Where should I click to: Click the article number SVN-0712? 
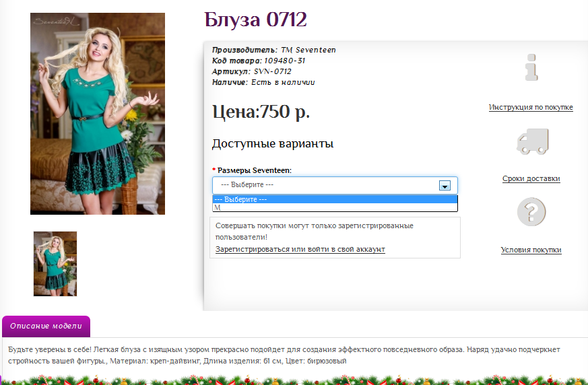[x=272, y=71]
